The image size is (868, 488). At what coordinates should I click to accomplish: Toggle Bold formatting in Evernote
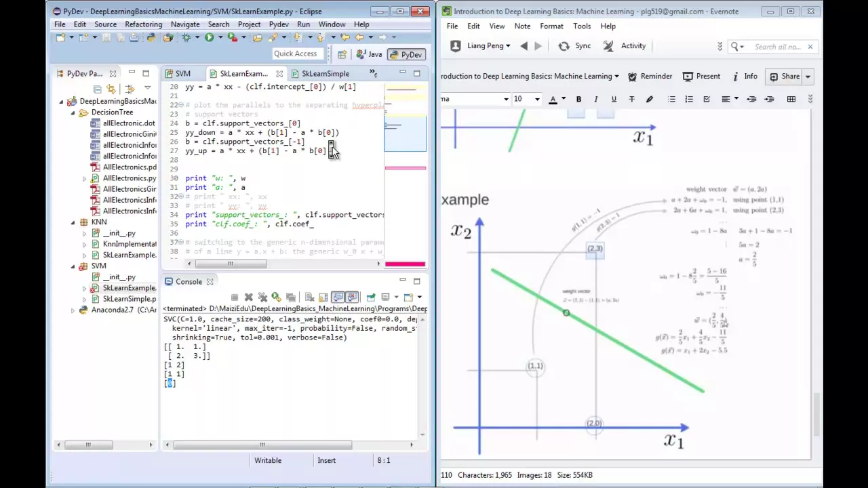(x=578, y=99)
